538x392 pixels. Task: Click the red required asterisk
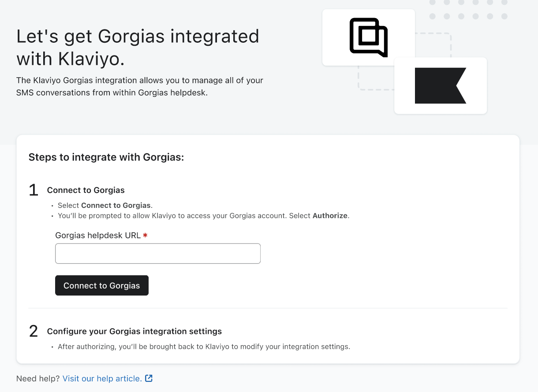tap(145, 236)
